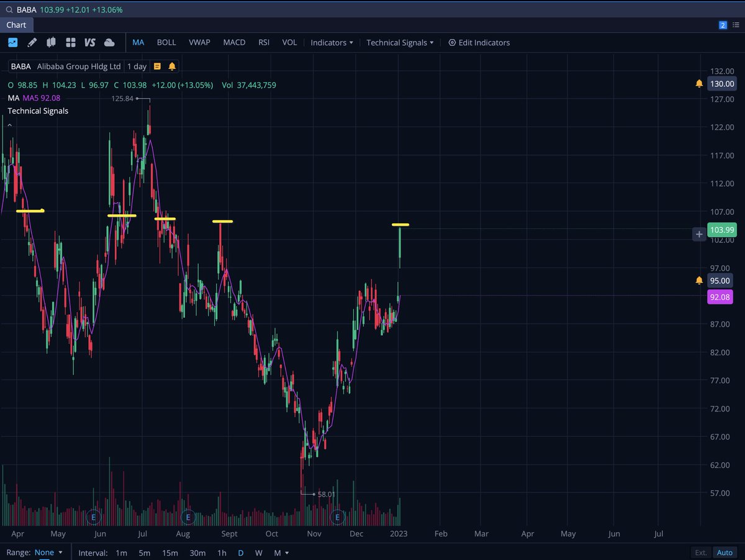This screenshot has height=560, width=745.
Task: Select the D daily interval
Action: click(x=241, y=553)
